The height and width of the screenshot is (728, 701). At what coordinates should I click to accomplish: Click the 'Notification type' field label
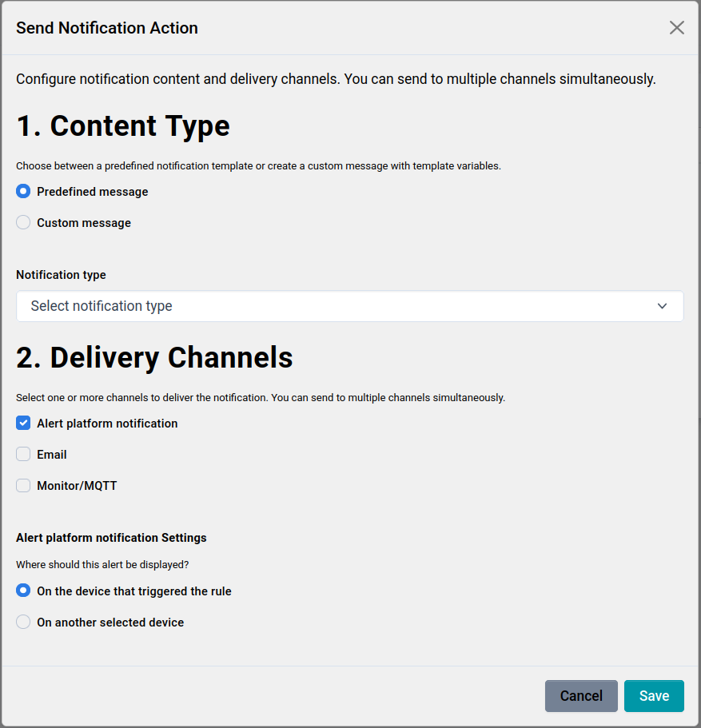pyautogui.click(x=61, y=275)
